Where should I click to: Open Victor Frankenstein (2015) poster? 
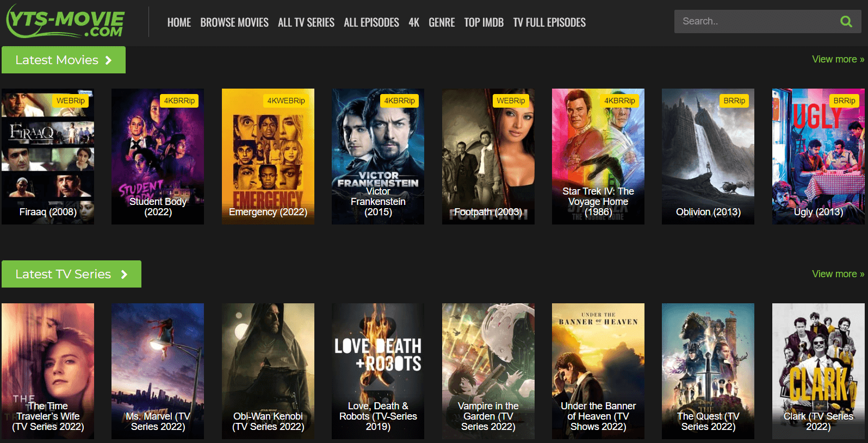[x=378, y=157]
